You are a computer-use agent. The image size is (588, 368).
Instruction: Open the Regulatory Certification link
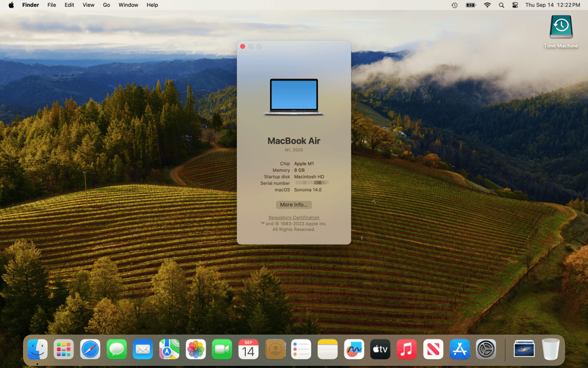pos(293,217)
